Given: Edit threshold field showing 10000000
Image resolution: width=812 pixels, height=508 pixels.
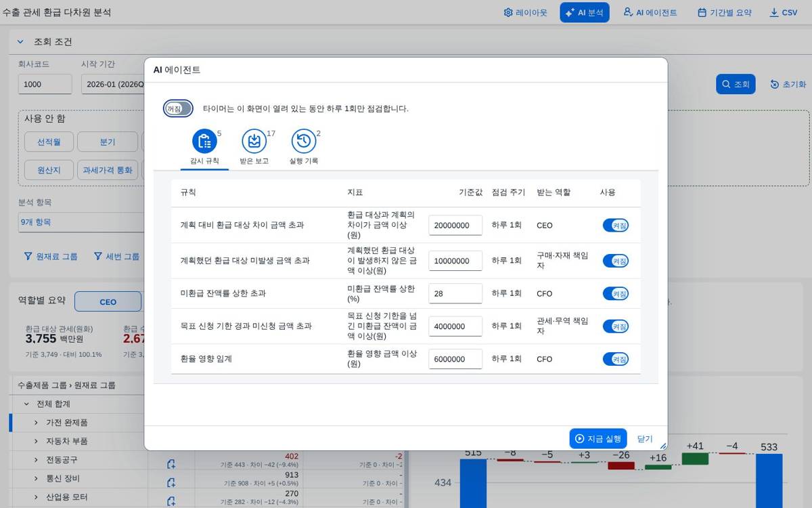Looking at the screenshot, I should pyautogui.click(x=455, y=261).
